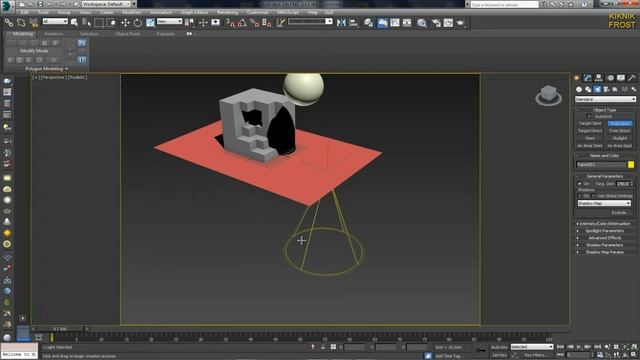The image size is (640, 360).
Task: Choose the Rectangular Selection Region tool
Action: tap(99, 23)
